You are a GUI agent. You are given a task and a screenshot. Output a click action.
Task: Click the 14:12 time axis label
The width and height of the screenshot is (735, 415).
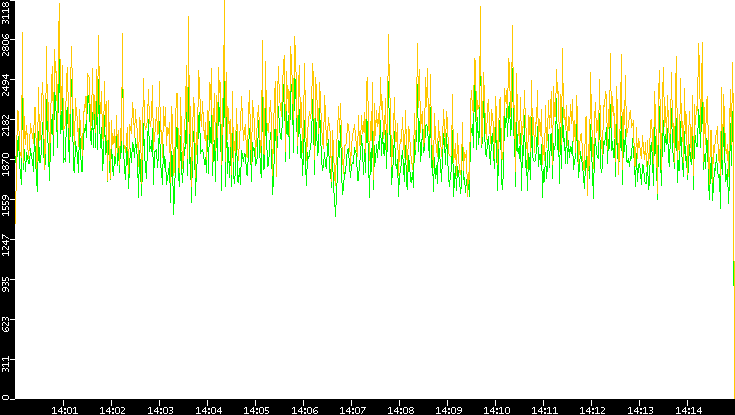(592, 410)
